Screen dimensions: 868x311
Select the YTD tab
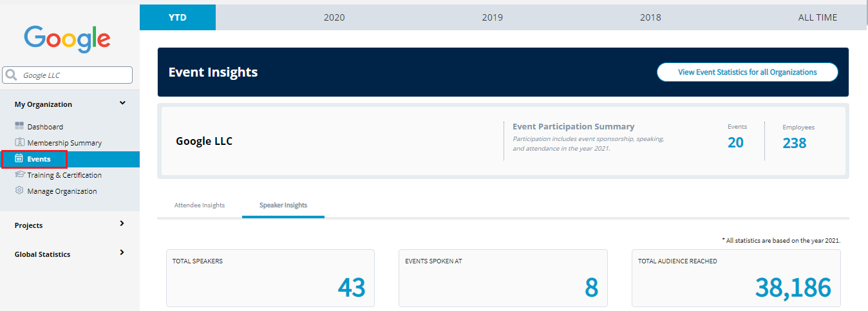pos(178,17)
